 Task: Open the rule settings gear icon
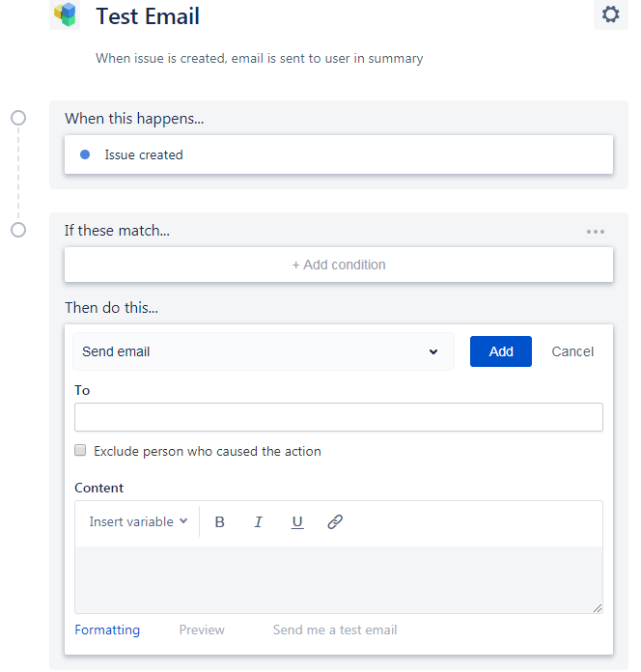610,14
